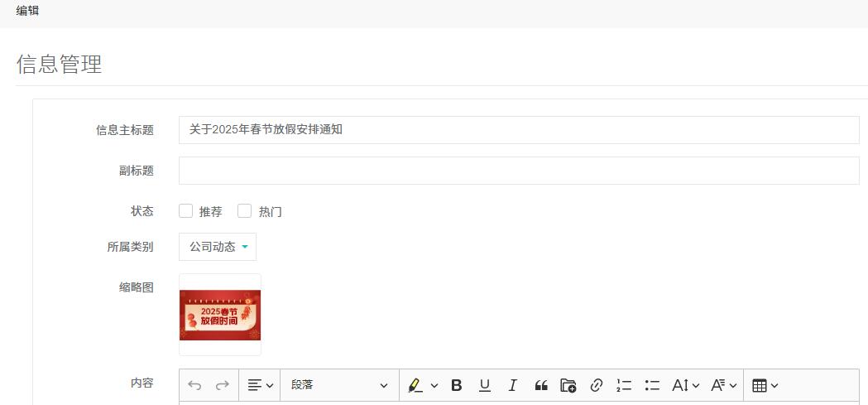Toggle bold formatting in the editor
The height and width of the screenshot is (405, 868).
click(456, 385)
